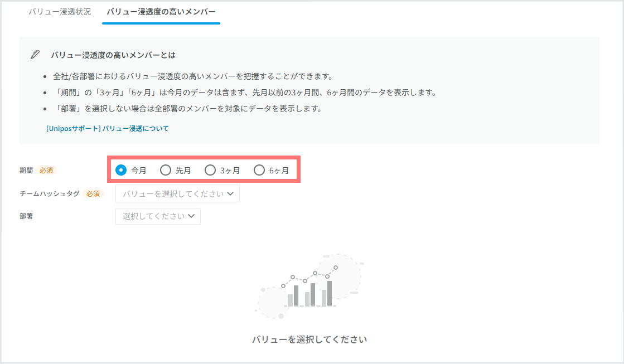The image size is (624, 364).
Task: Choose the 3ヶ月 period option
Action: 210,170
